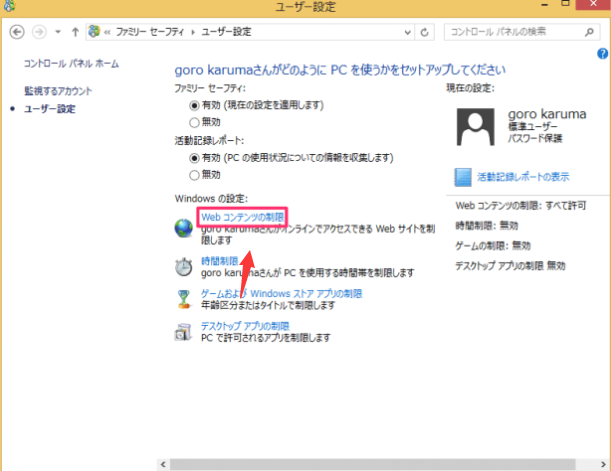Click 時間制限: 無効 status text
This screenshot has height=471, width=611.
click(x=487, y=226)
